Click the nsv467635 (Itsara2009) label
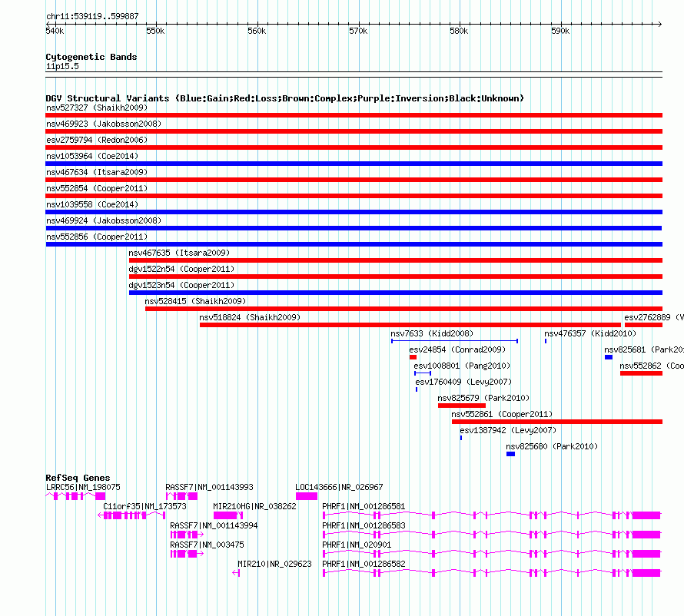The height and width of the screenshot is (616, 684). tap(179, 253)
